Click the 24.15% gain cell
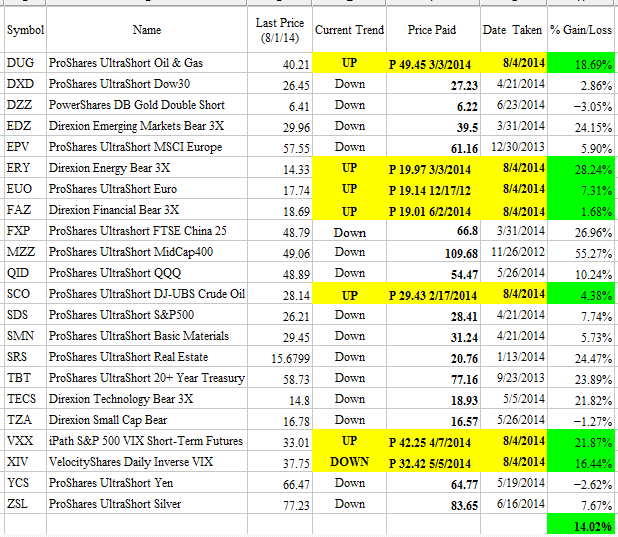 pos(581,126)
